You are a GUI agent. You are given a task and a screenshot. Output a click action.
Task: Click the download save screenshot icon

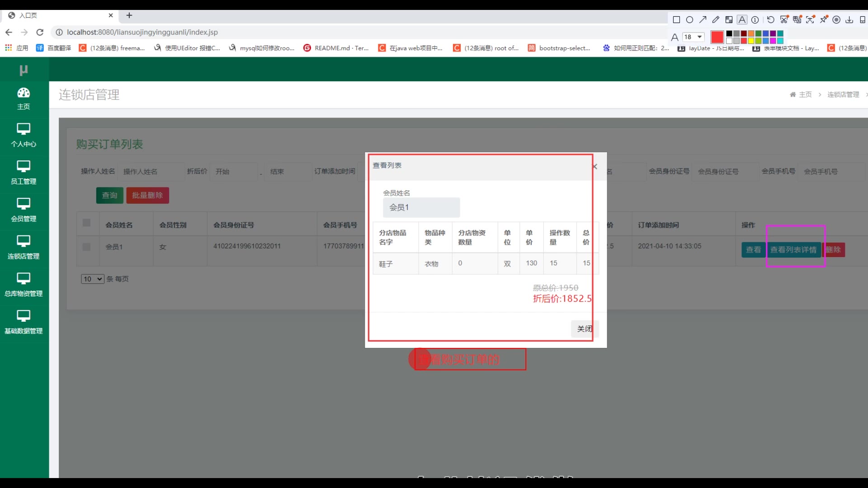pos(849,20)
